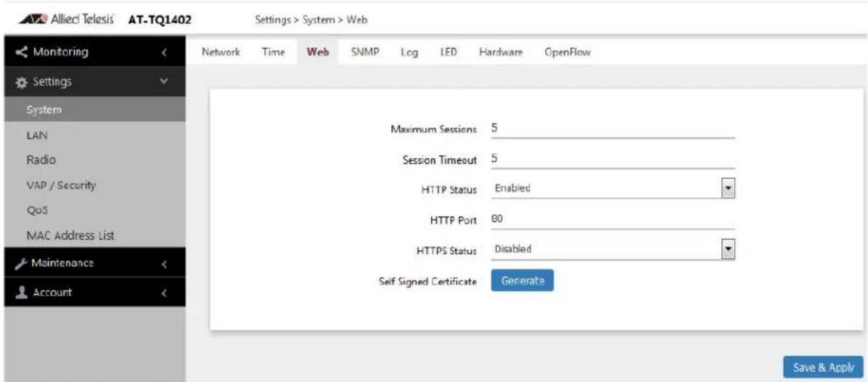Open the LED tab

[x=447, y=52]
